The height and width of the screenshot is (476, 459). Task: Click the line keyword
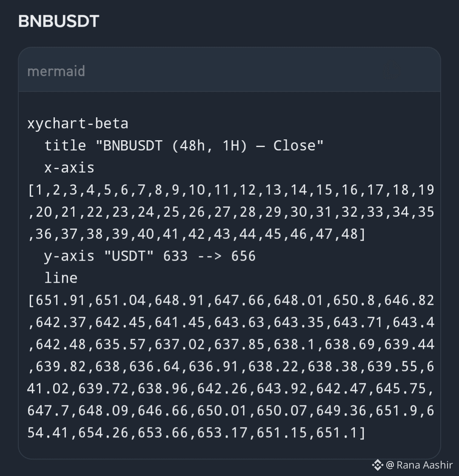61,278
